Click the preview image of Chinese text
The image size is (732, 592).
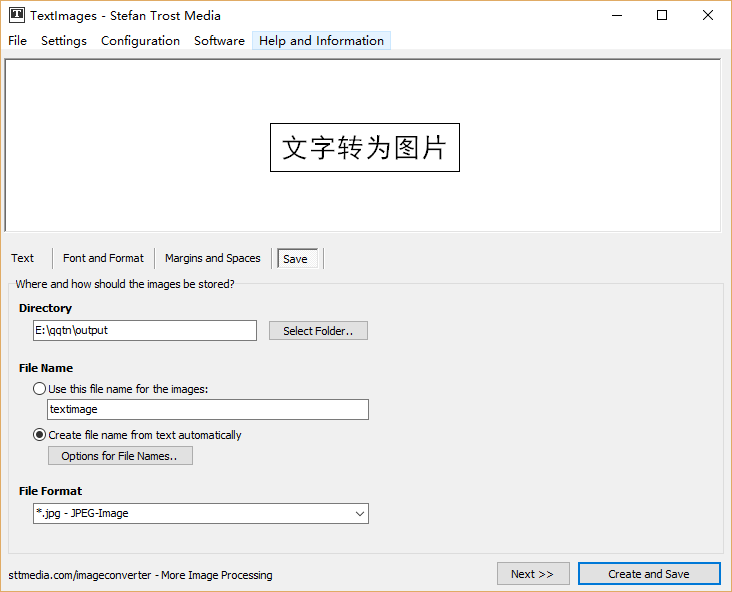pos(364,147)
